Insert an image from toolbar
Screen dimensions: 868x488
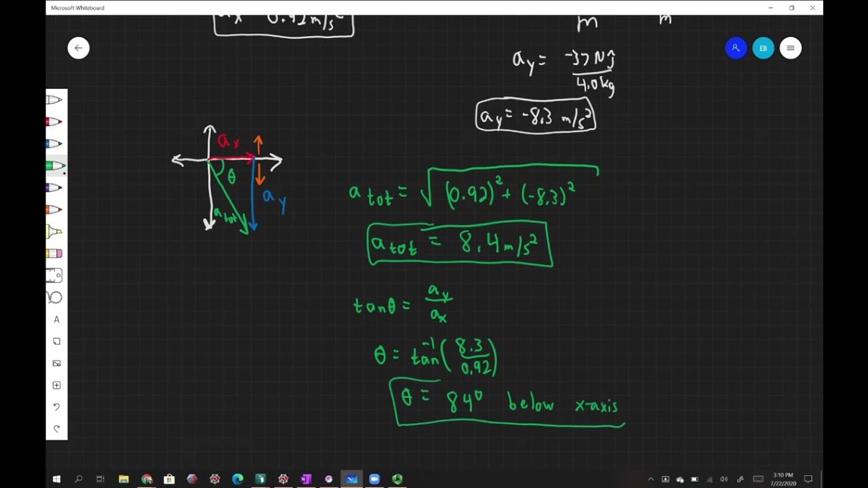(x=56, y=363)
